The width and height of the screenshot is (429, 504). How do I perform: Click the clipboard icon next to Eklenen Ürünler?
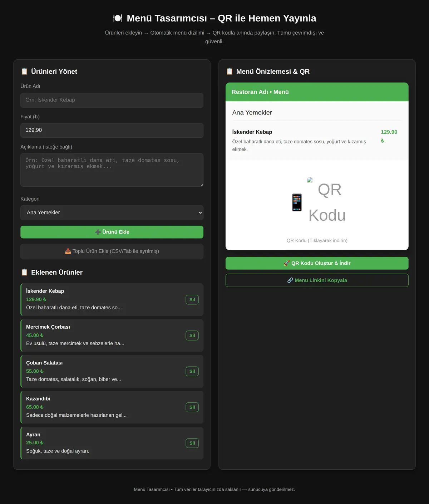[24, 273]
